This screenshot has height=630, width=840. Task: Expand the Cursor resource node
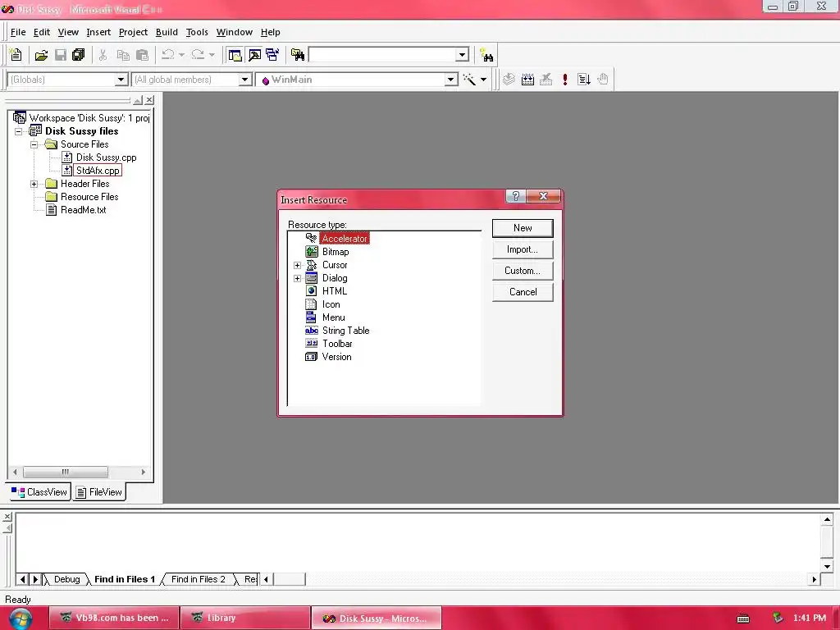pos(297,265)
